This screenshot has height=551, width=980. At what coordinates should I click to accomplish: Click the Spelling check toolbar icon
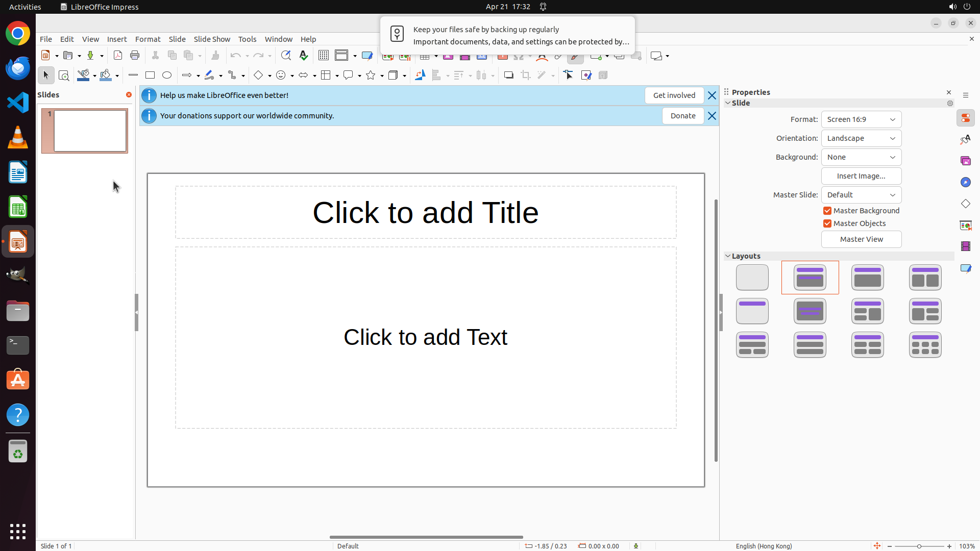point(304,56)
